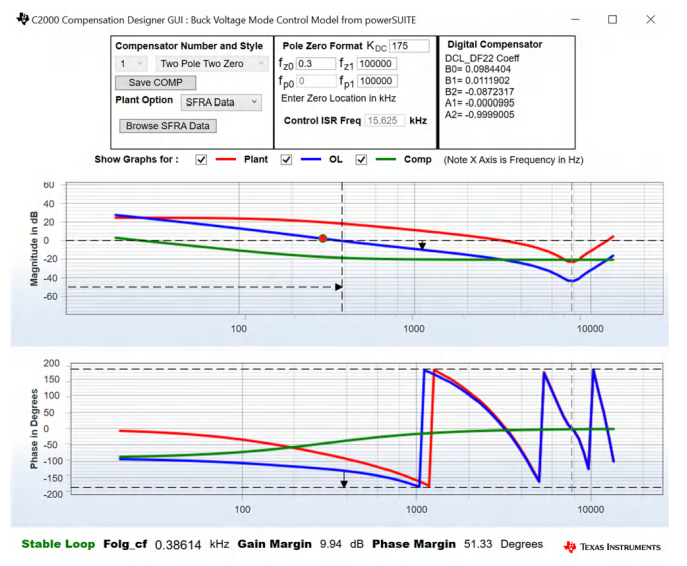Screen dimensions: 687x566
Task: Toggle the Comp graph checkbox
Action: tap(361, 159)
